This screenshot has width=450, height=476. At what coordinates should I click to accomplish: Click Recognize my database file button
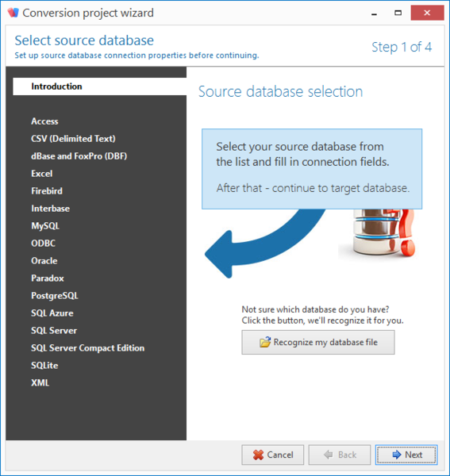click(x=318, y=342)
